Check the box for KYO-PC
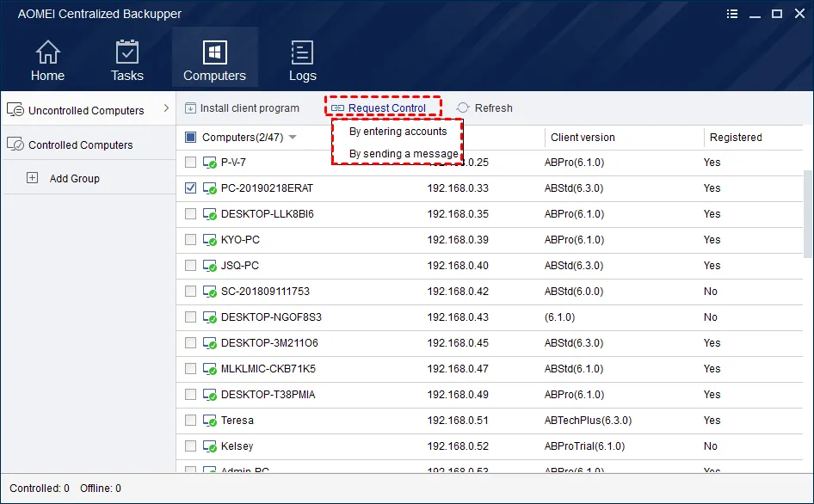The height and width of the screenshot is (504, 814). click(191, 240)
